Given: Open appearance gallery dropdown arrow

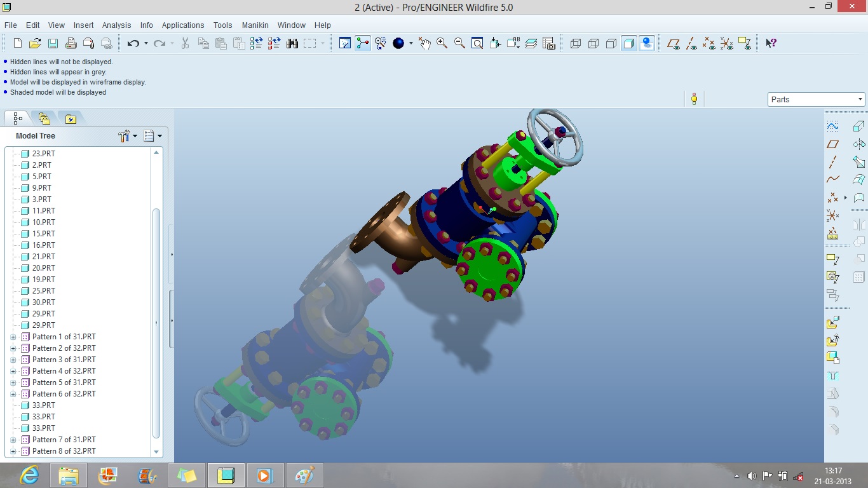Looking at the screenshot, I should click(410, 43).
